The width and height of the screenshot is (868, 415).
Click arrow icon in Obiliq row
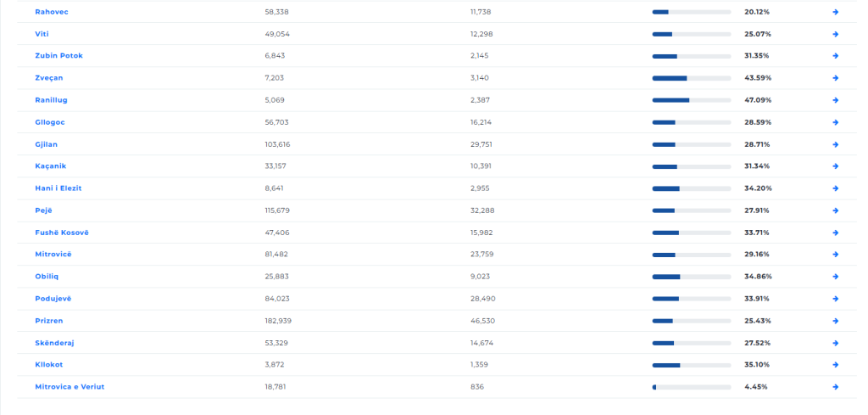point(835,277)
